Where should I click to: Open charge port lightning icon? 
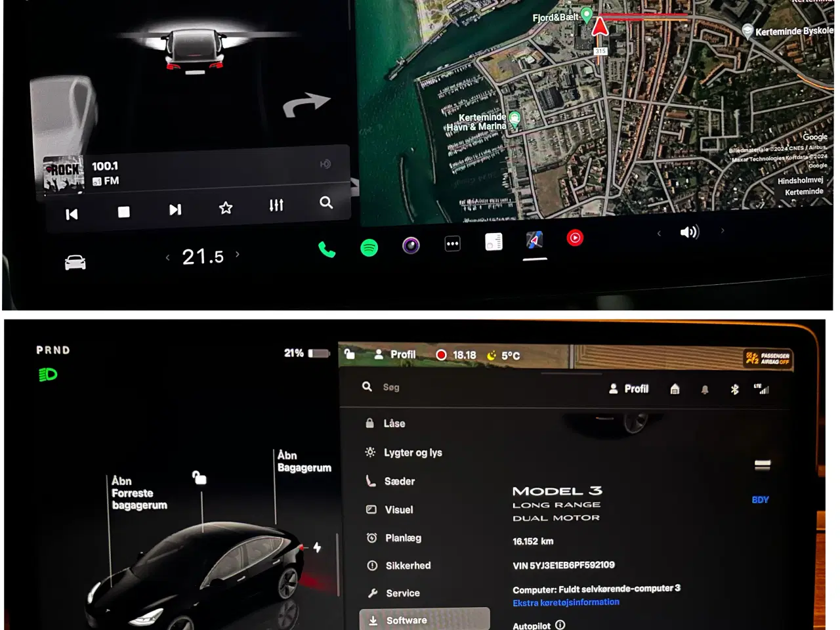317,547
